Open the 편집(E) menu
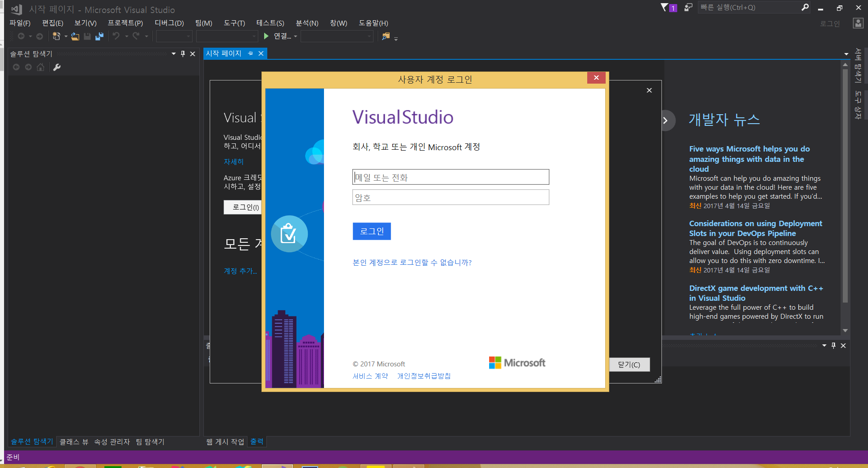The width and height of the screenshot is (868, 468). (53, 23)
